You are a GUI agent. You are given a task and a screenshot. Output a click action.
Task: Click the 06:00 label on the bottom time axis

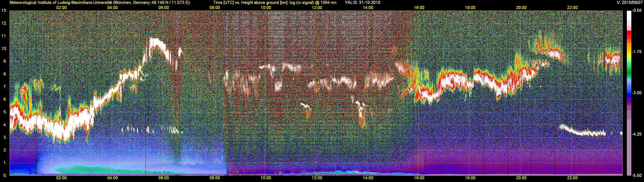pos(164,178)
